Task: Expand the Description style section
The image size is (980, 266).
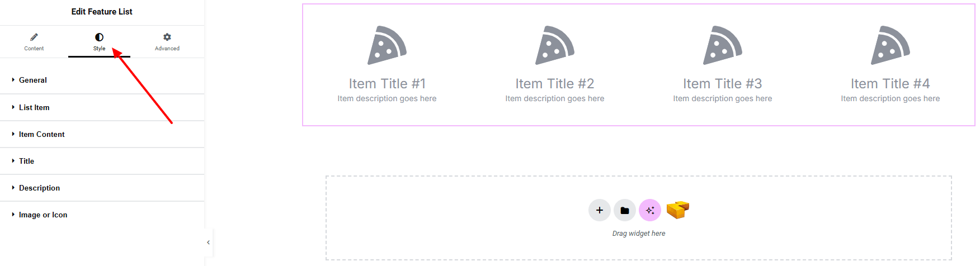Action: click(x=39, y=188)
